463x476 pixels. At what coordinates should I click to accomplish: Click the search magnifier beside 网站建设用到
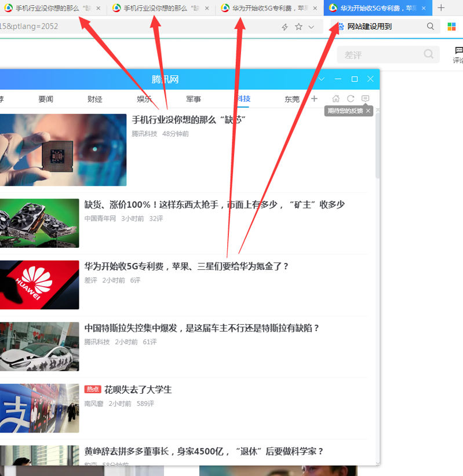[x=430, y=27]
